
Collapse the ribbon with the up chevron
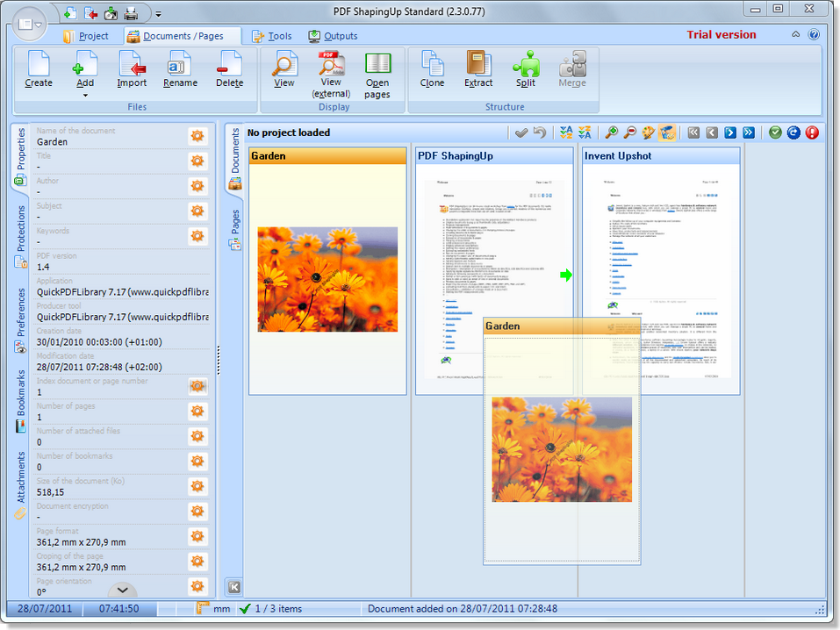point(795,34)
